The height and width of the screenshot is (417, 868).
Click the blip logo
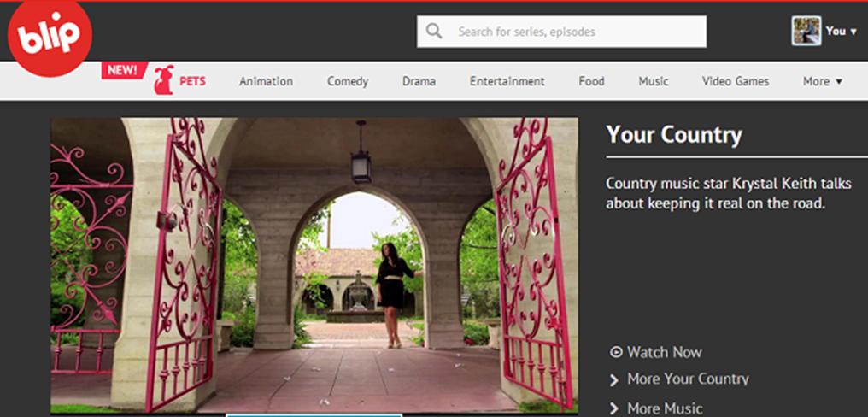pos(50,38)
